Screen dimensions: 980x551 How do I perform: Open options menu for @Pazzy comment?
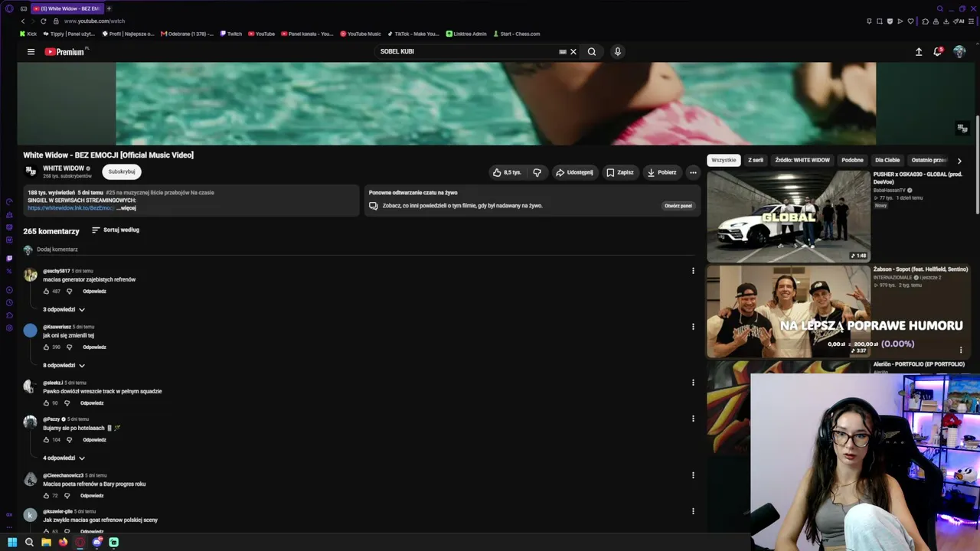(x=693, y=419)
